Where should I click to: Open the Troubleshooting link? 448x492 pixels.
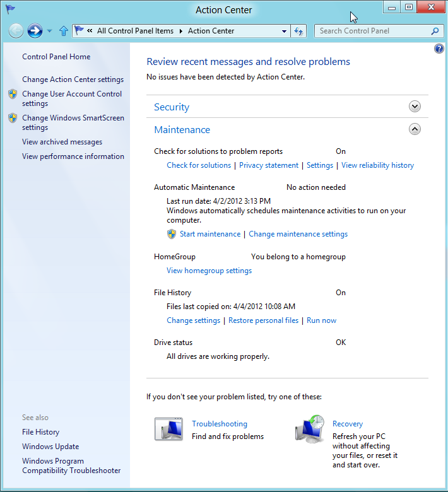click(220, 424)
